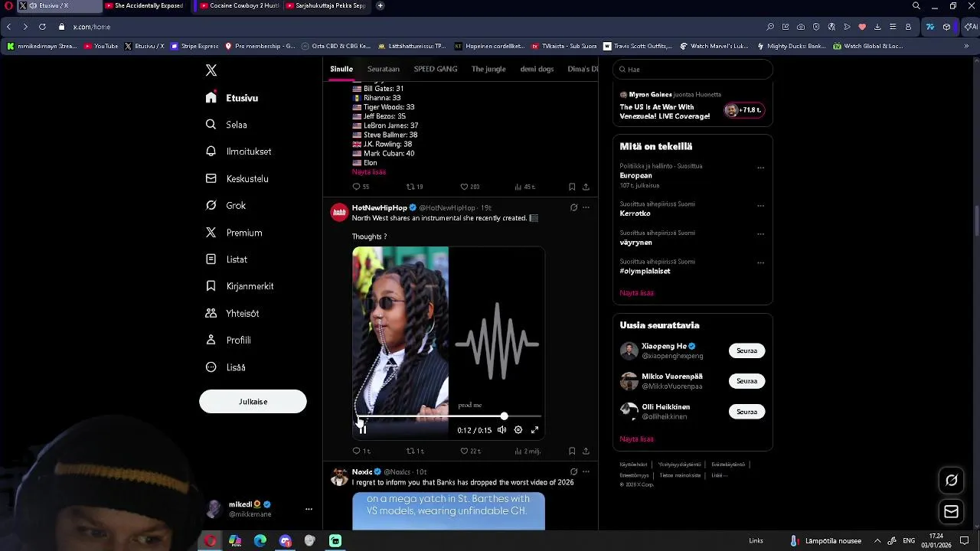Switch to Seuraataan tab
980x551 pixels.
point(384,69)
